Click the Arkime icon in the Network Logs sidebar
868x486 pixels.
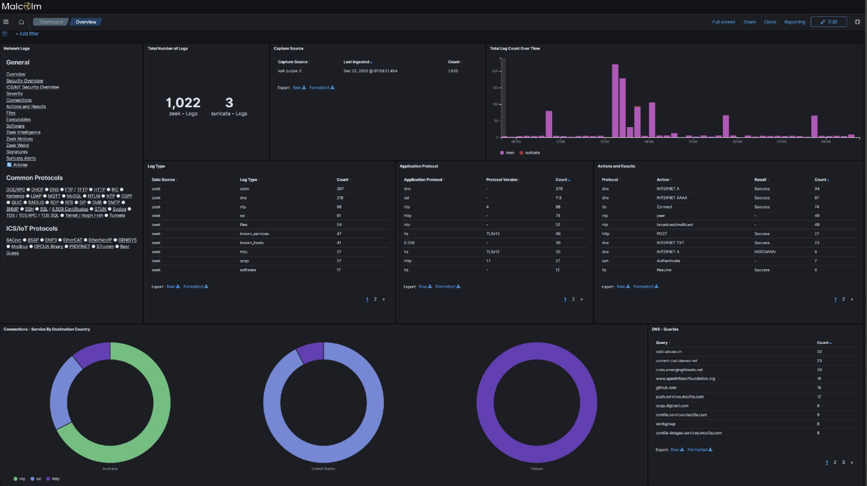point(10,164)
